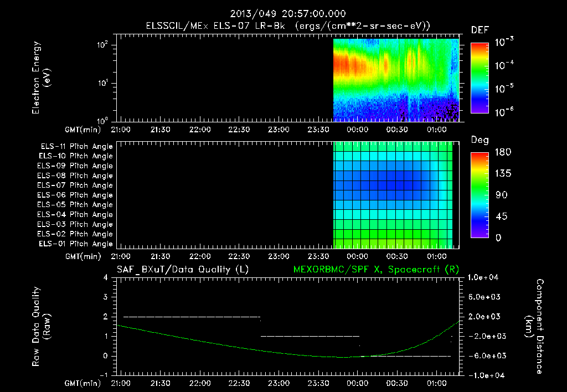Click the 23:30 tick under the bottom panel
Viewport: 567px width, 392px height.
318,384
